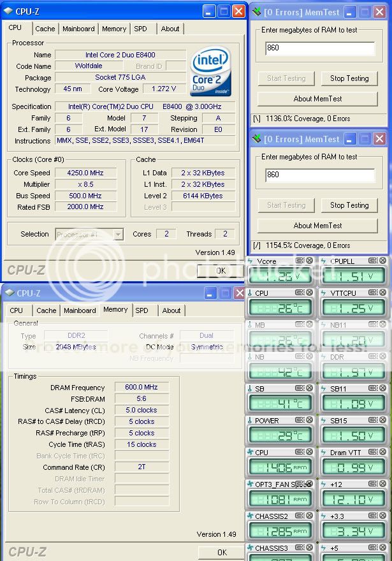
Task: Close the CPU temperature gadget showing 26°C
Action: pyautogui.click(x=309, y=293)
